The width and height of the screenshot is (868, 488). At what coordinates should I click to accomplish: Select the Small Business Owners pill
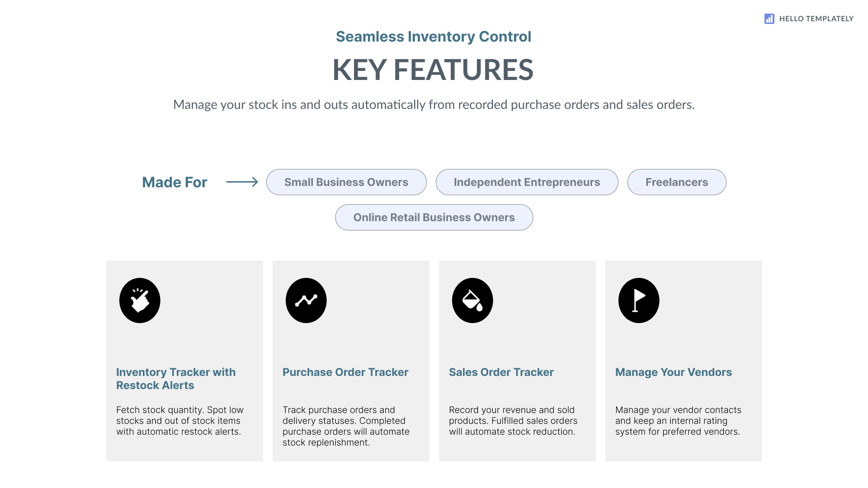click(x=346, y=182)
